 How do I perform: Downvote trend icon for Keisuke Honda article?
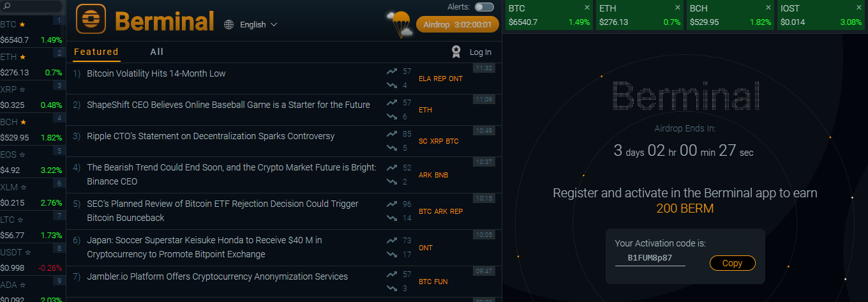tap(392, 255)
